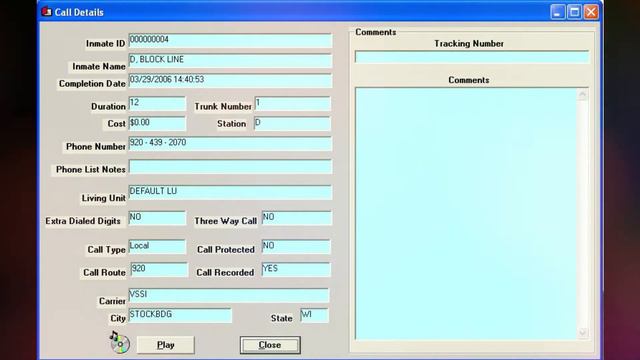Click the Duration field showing 12
The height and width of the screenshot is (360, 640).
pos(157,103)
